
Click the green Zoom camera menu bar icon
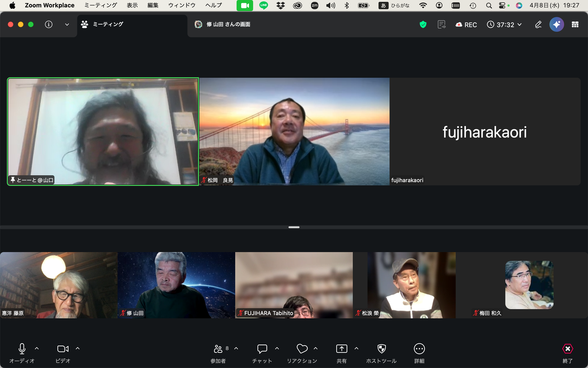(245, 6)
